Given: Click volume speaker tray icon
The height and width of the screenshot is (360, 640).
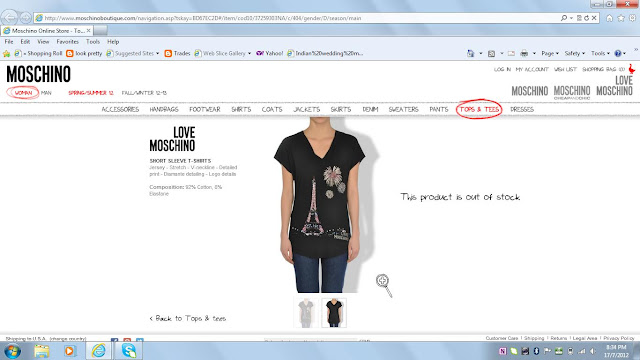Looking at the screenshot, I should pos(593,351).
